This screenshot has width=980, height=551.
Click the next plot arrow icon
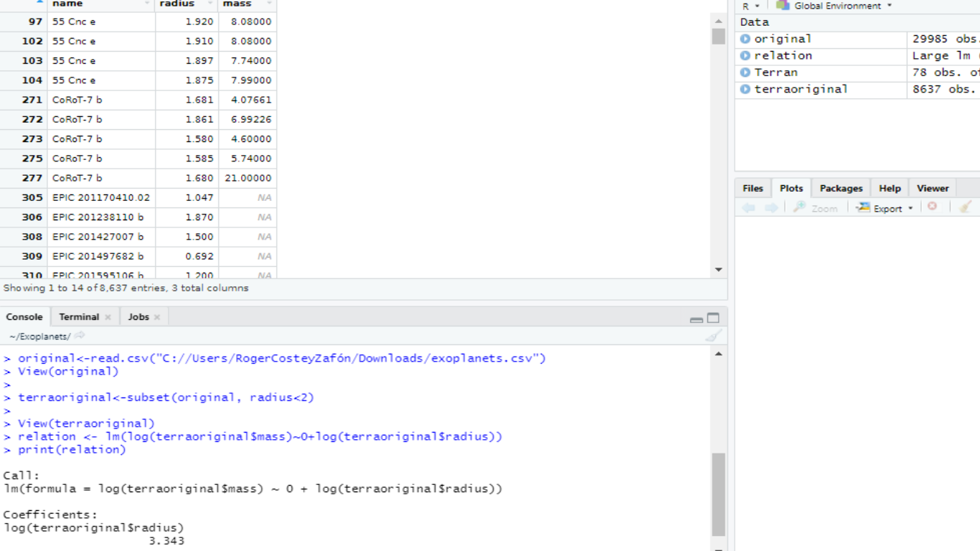[x=771, y=207]
